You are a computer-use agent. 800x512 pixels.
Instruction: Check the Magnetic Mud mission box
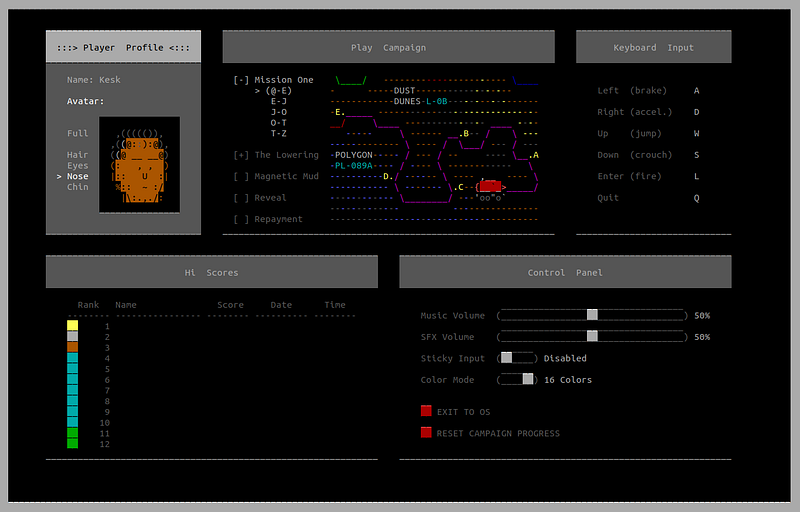[241, 176]
